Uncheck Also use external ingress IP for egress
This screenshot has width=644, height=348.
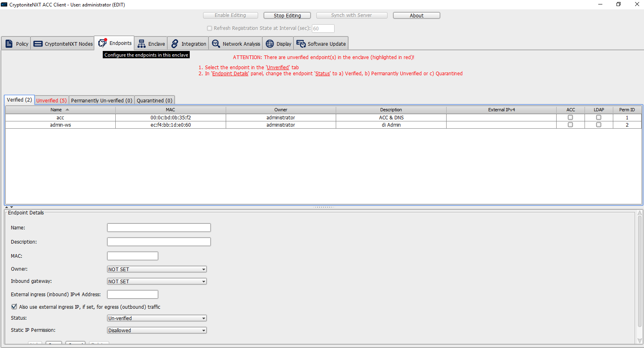(14, 307)
